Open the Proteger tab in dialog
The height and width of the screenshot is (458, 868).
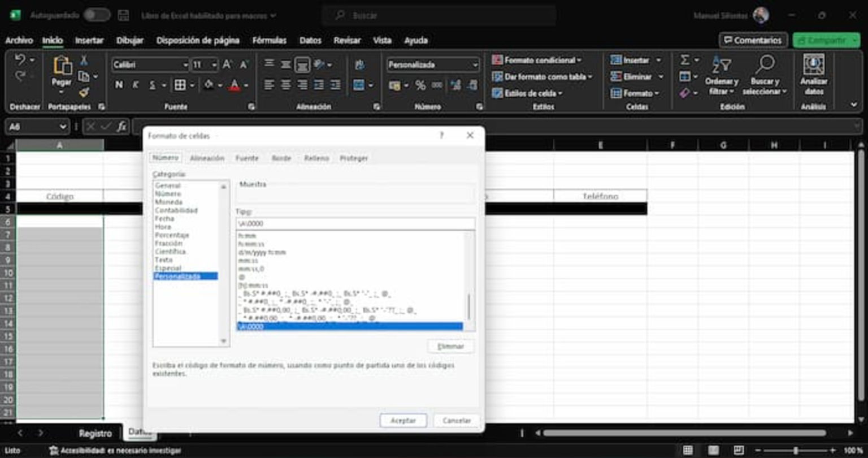click(x=354, y=158)
